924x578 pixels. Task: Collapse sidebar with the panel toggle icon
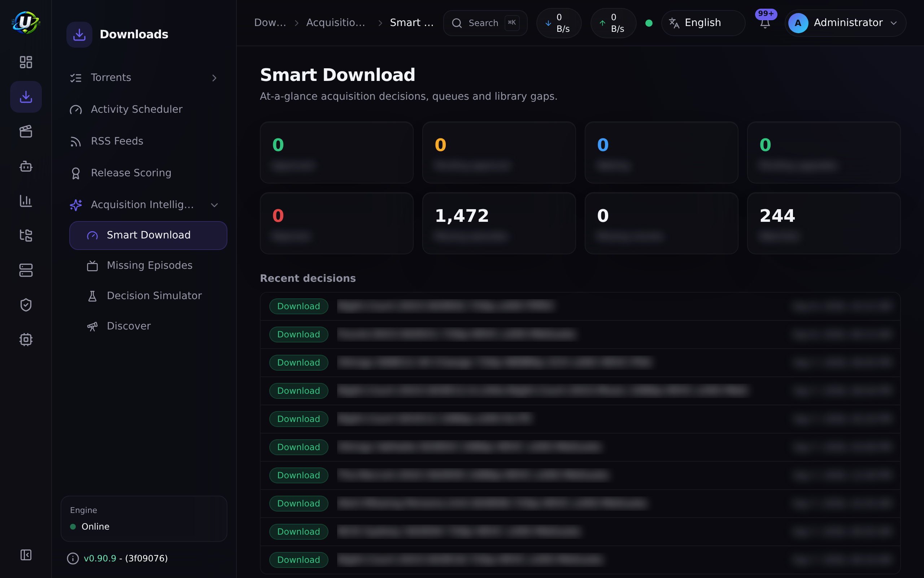(26, 555)
